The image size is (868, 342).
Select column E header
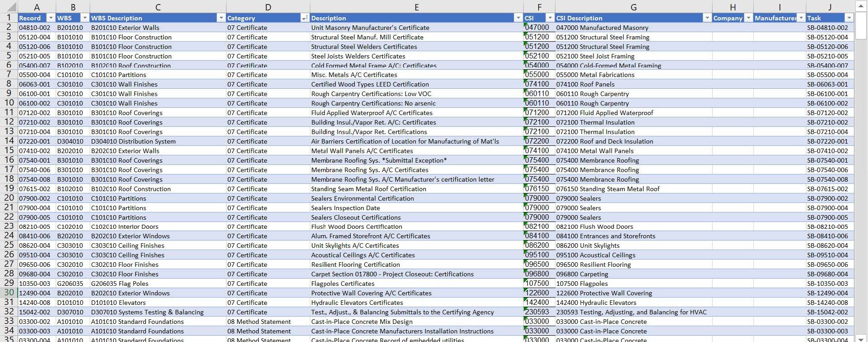(x=416, y=7)
